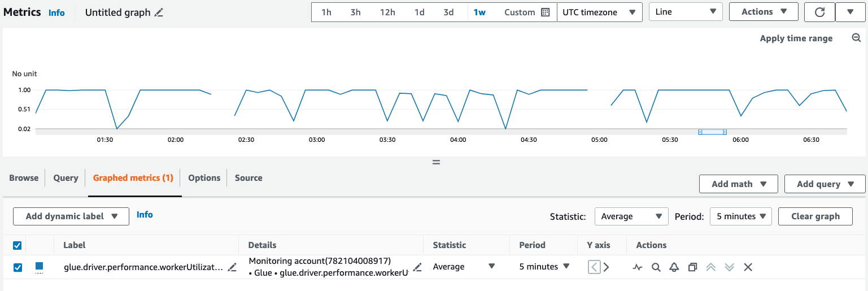This screenshot has height=291, width=868.
Task: Click the refresh graph icon
Action: [x=819, y=12]
